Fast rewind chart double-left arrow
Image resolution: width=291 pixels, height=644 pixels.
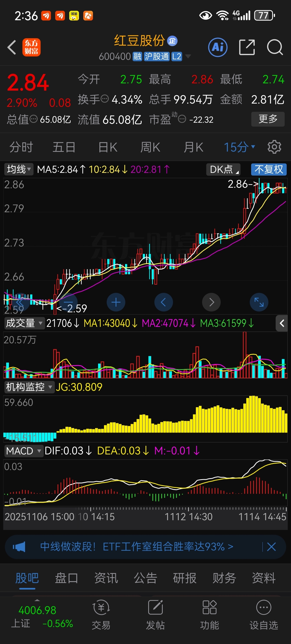click(20, 302)
